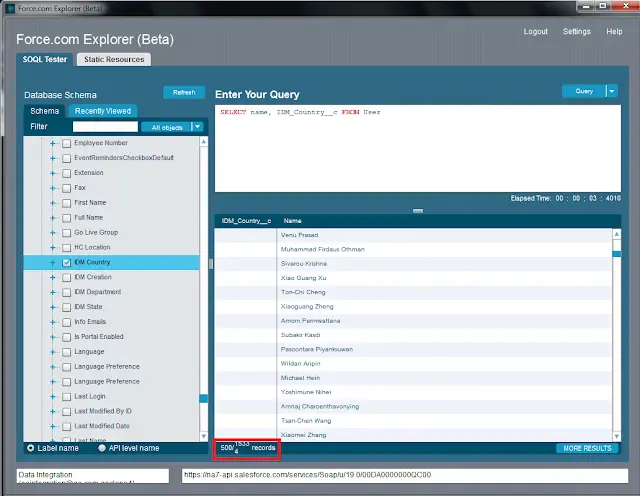Select the row Michael Hein

click(413, 378)
